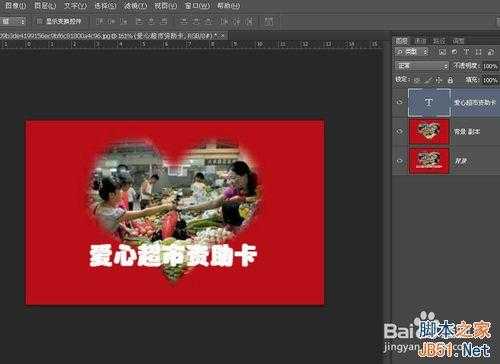This screenshot has width=500, height=364.
Task: Open the 图像(I) menu
Action: [15, 6]
